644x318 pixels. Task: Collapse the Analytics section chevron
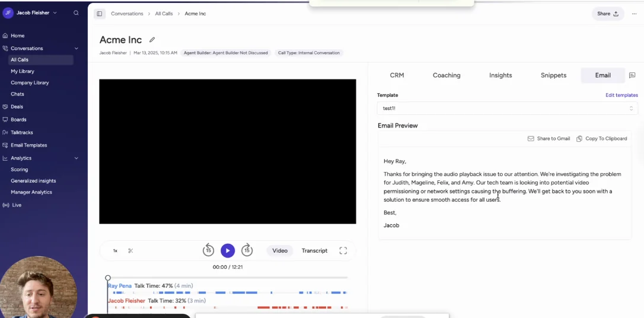pyautogui.click(x=76, y=158)
